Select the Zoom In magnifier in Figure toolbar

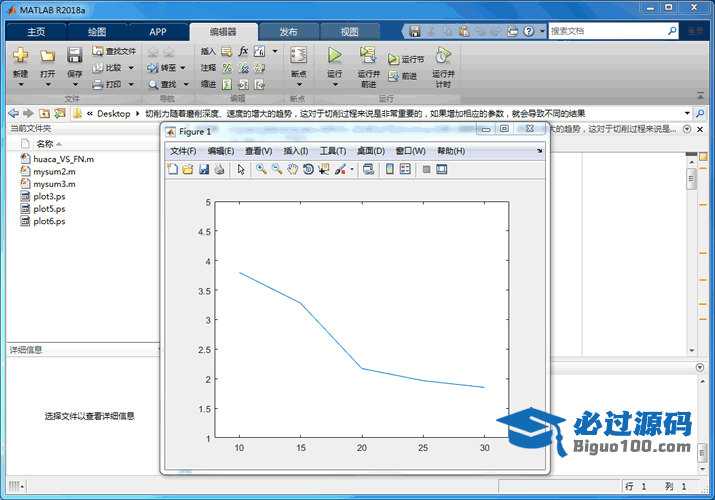pyautogui.click(x=261, y=170)
